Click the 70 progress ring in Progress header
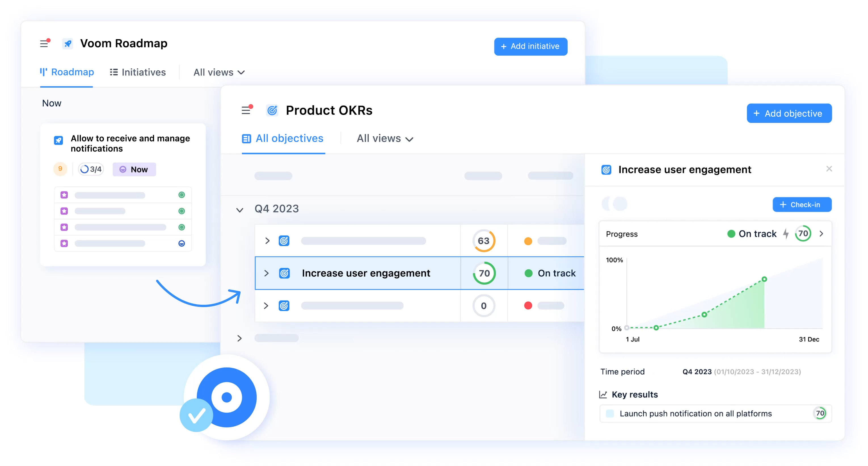 [803, 234]
